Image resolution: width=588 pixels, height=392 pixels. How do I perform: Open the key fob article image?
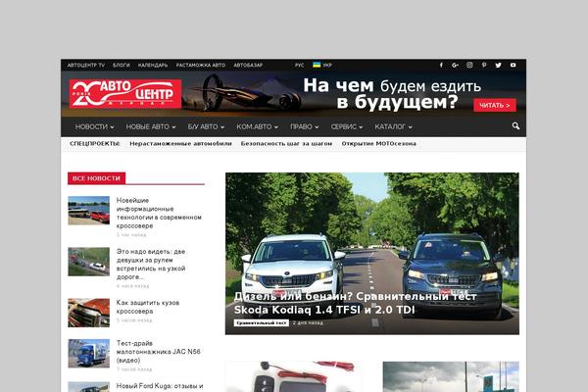tap(293, 376)
